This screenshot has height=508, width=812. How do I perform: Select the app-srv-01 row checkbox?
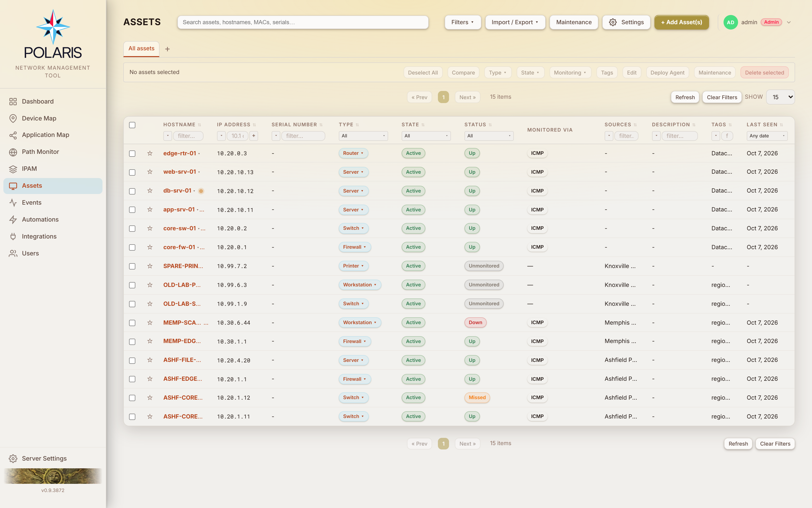pos(132,210)
